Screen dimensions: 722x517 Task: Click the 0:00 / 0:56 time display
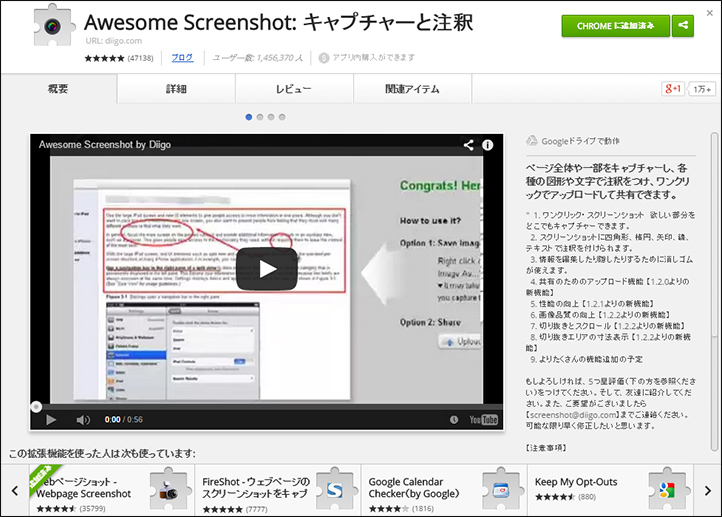pos(123,419)
